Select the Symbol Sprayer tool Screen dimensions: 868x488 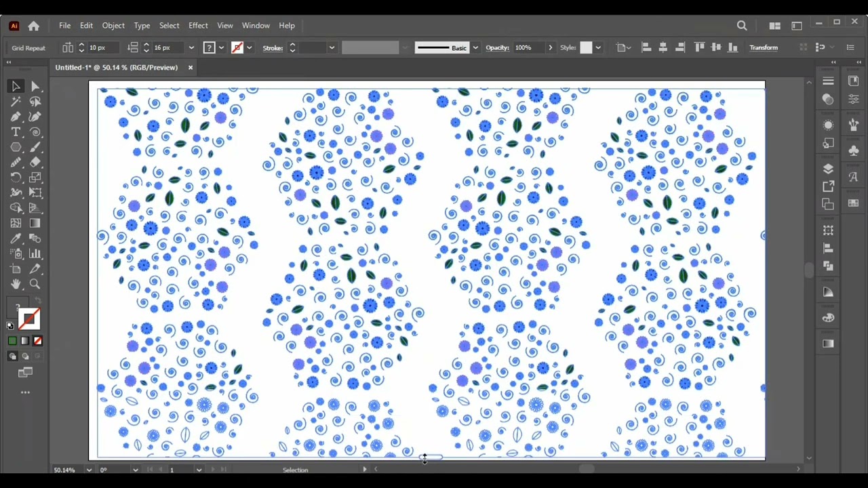tap(16, 253)
